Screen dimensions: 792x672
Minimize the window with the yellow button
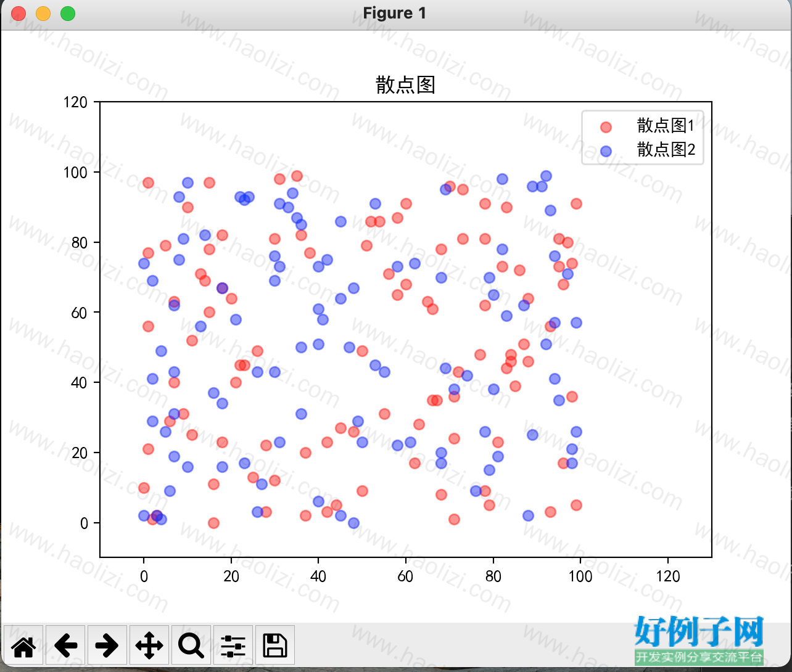43,13
